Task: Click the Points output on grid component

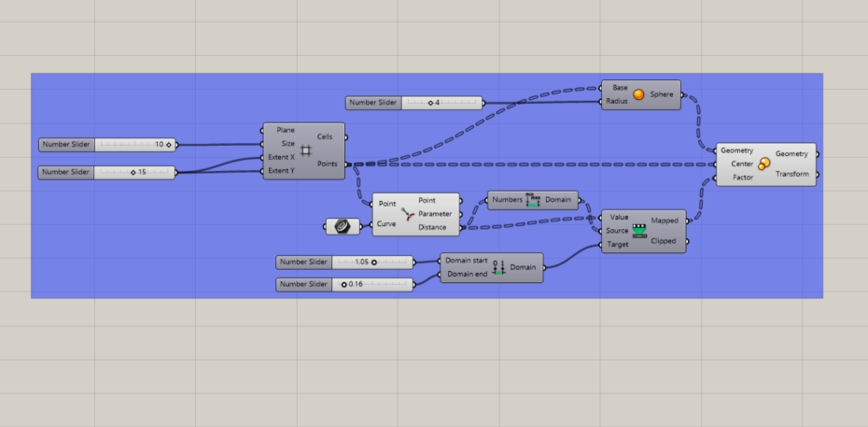Action: (x=328, y=164)
